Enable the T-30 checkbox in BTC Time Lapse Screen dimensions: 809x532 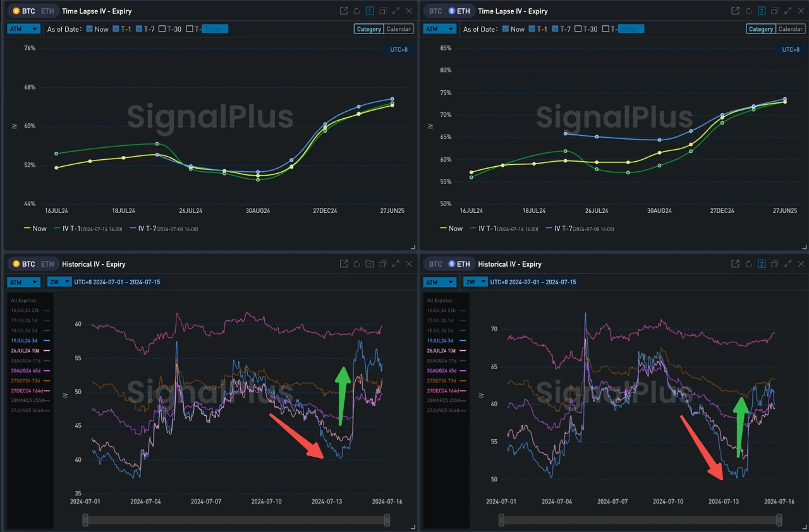pos(161,28)
